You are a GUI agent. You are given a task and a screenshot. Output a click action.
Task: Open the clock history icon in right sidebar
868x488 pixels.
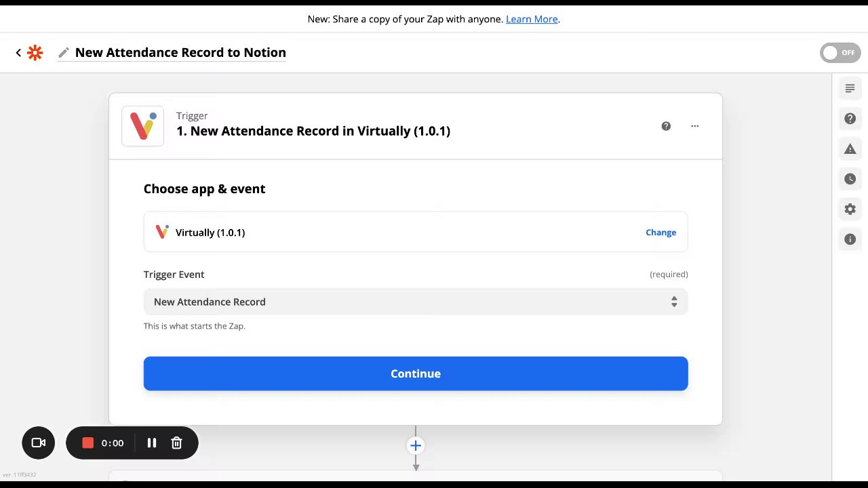tap(850, 179)
